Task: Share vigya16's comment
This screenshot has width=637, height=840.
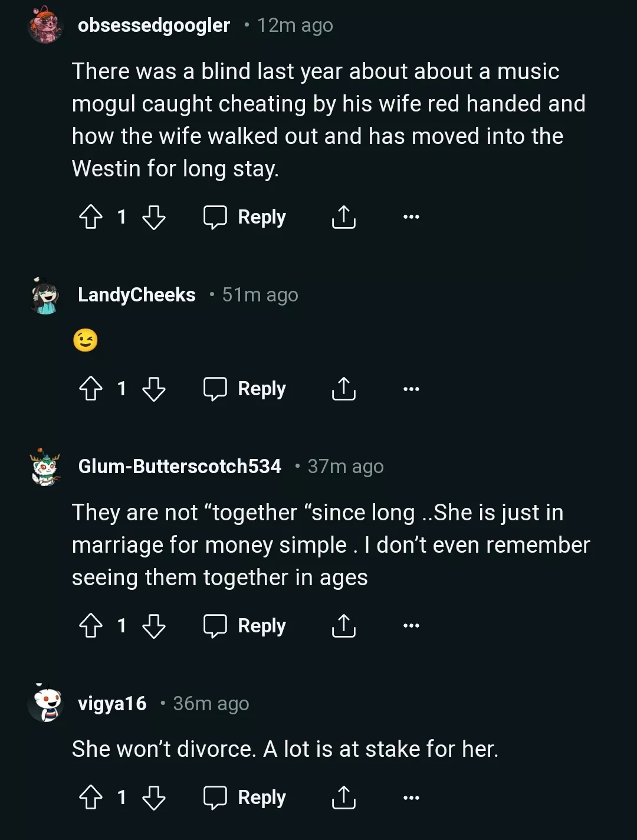Action: [x=343, y=798]
